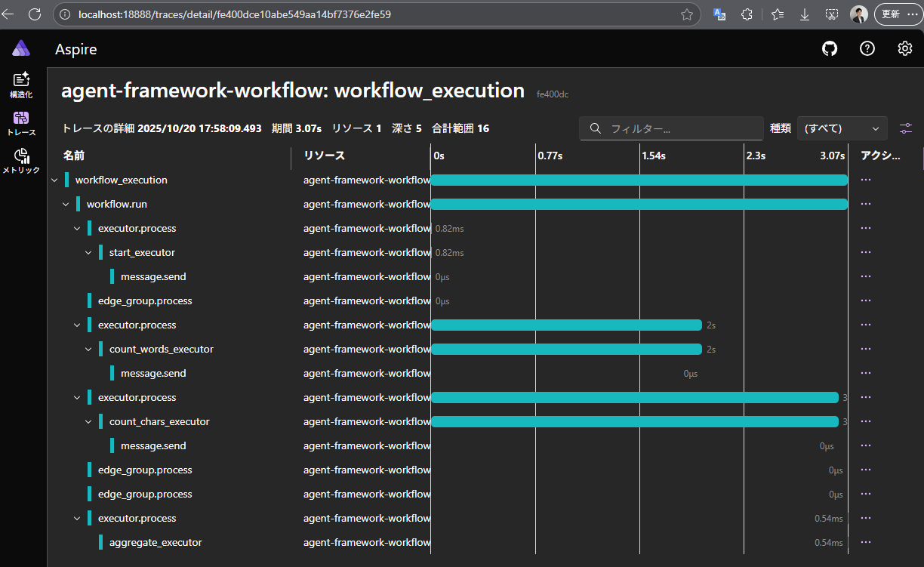The image size is (924, 567).
Task: Open actions menu for workflow_execution row
Action: (866, 180)
